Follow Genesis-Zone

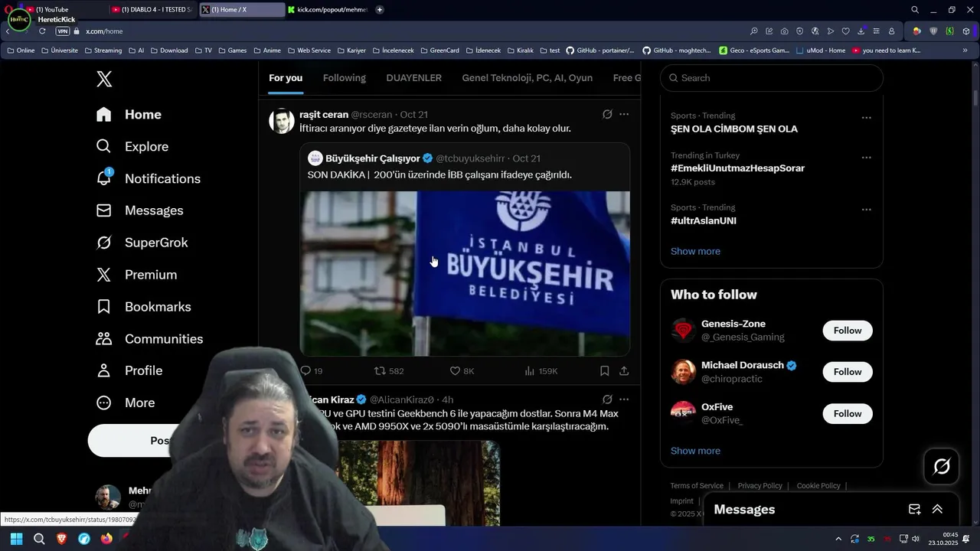point(848,331)
